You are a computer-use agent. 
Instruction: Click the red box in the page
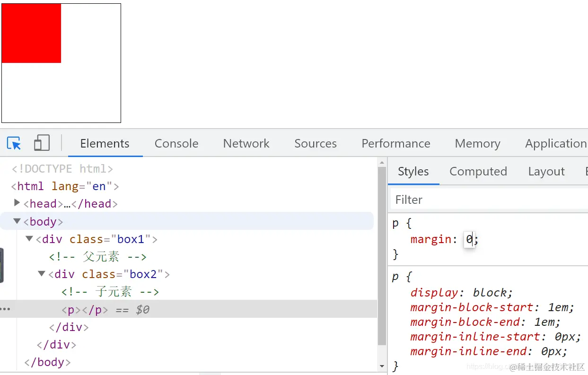[x=31, y=33]
